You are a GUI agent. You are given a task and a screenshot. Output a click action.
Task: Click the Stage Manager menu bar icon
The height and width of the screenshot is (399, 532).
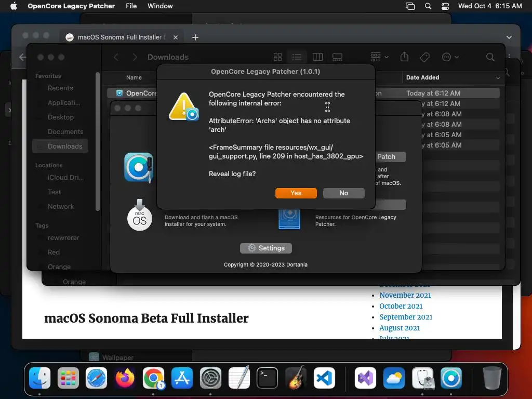click(410, 6)
